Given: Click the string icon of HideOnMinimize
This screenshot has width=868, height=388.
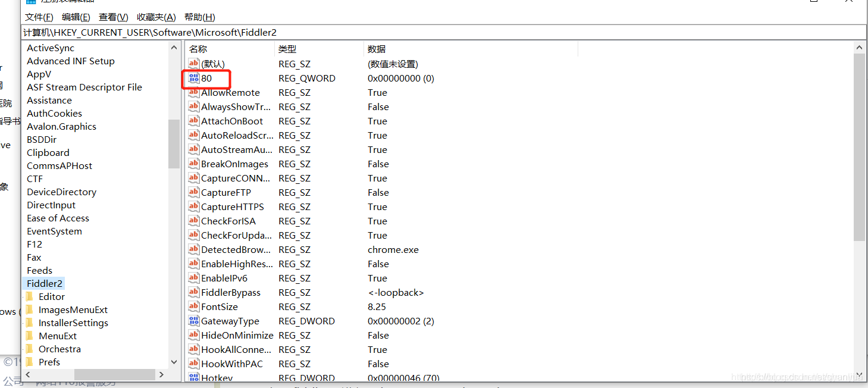Looking at the screenshot, I should [193, 335].
